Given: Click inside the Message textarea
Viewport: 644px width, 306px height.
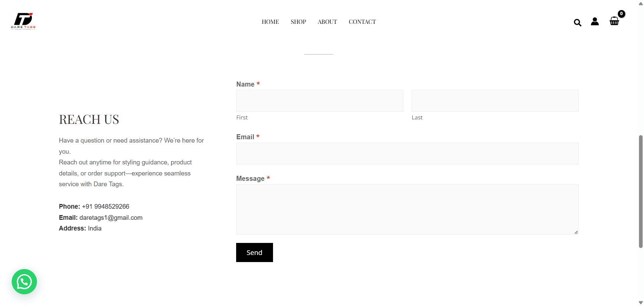Looking at the screenshot, I should coord(407,209).
